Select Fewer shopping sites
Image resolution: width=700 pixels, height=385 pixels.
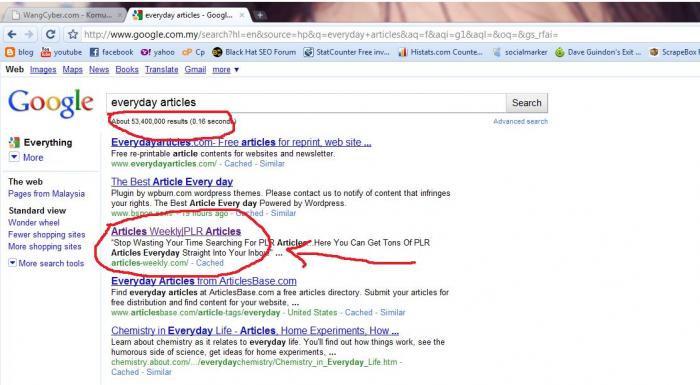(46, 234)
